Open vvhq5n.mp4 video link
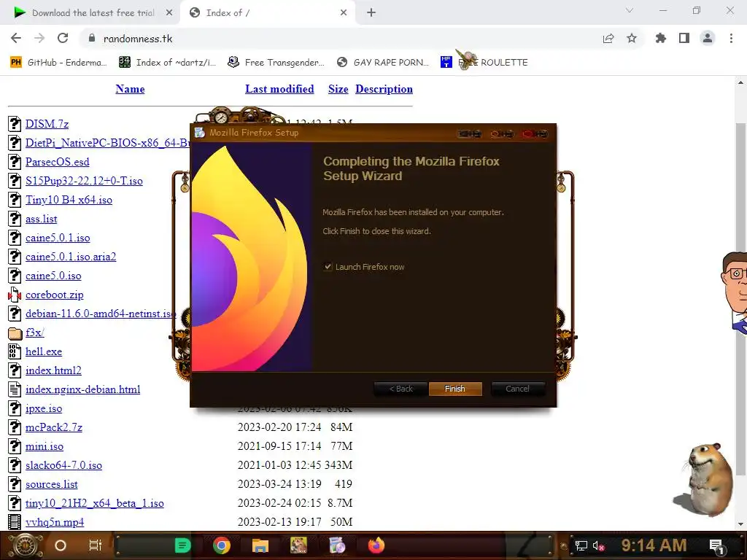Screen dimensions: 747x560 pos(55,522)
